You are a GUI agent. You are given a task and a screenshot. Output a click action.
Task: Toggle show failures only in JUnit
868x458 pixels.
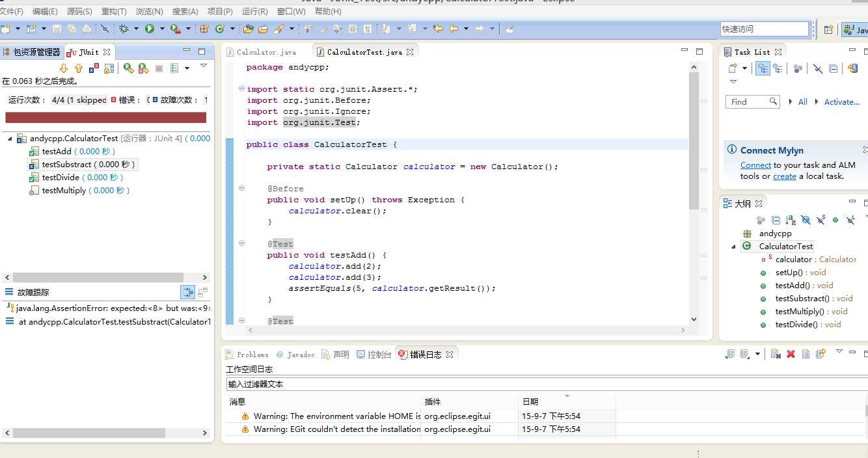(x=94, y=68)
